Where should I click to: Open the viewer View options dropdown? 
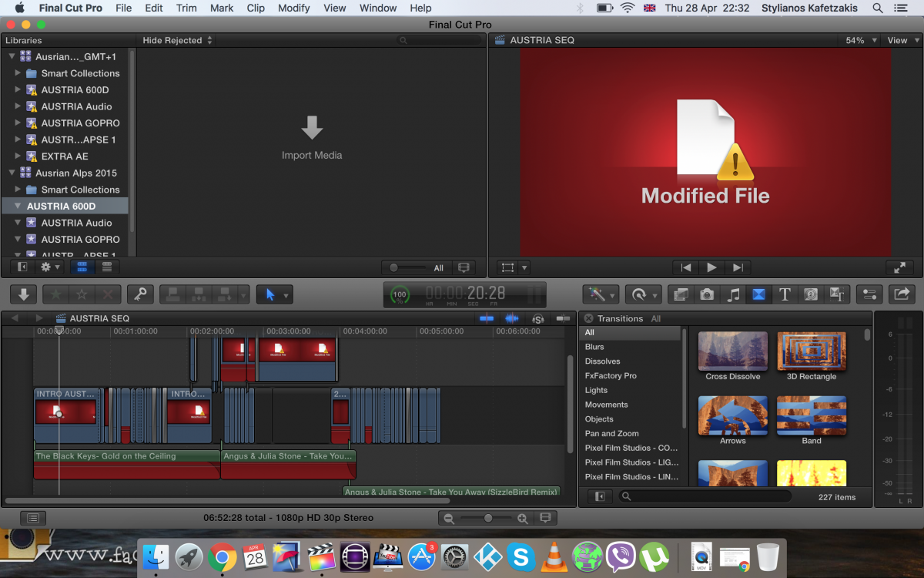(x=902, y=40)
